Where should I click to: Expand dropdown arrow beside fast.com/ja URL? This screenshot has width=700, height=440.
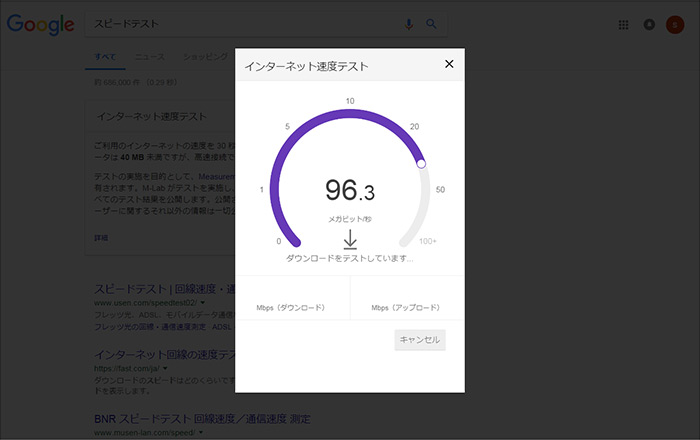pos(165,369)
